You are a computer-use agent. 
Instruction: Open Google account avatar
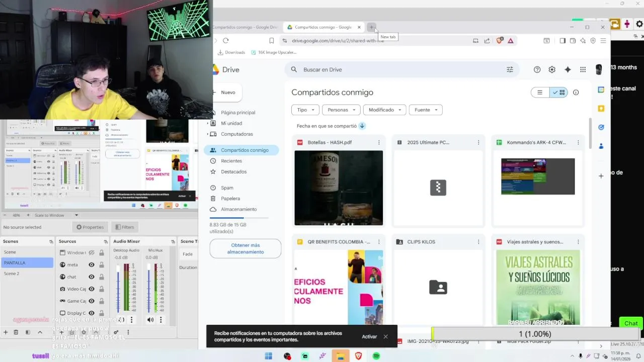pos(599,69)
